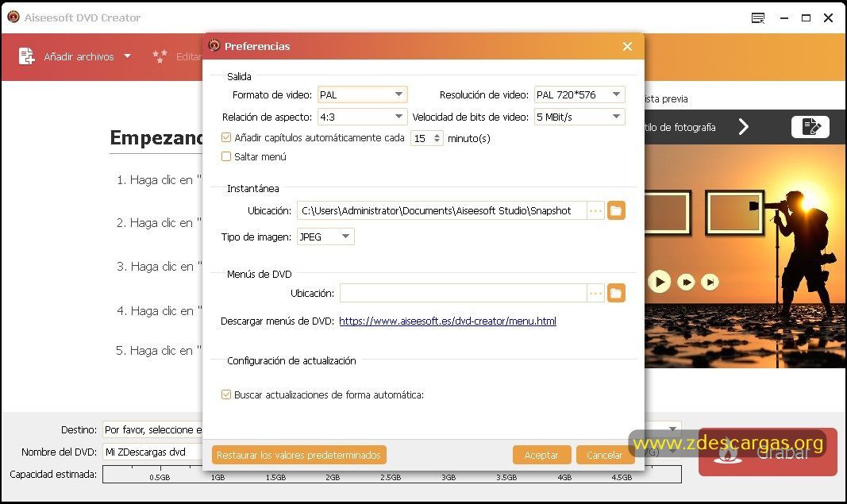Screen dimensions: 847x504
Task: Click the capacity bar 1GB marker
Action: [x=218, y=478]
